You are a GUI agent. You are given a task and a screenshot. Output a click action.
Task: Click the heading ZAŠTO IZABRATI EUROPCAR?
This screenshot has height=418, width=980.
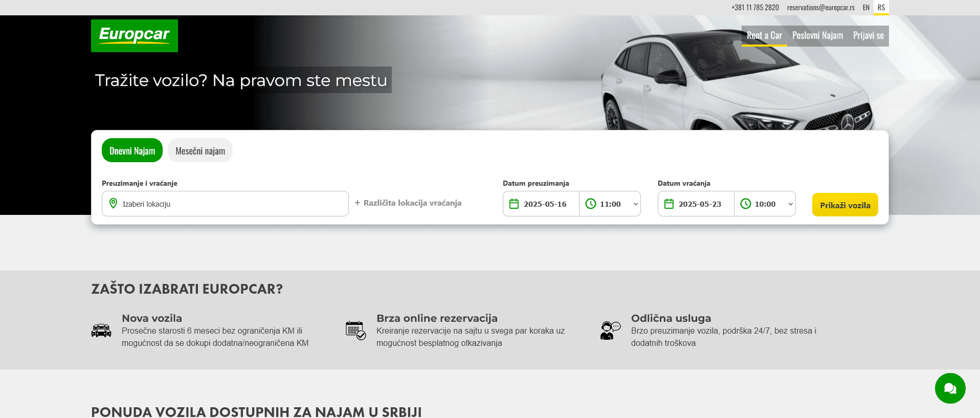pos(187,289)
